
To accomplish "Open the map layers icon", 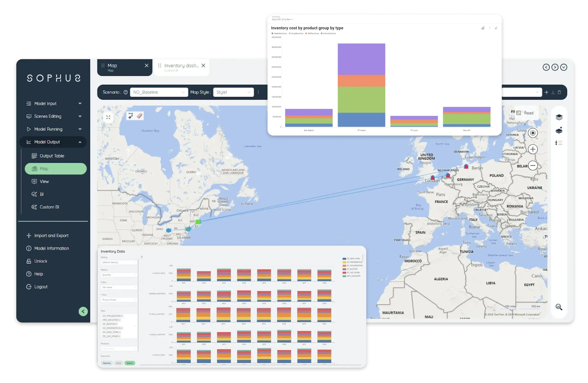I will pos(559,117).
